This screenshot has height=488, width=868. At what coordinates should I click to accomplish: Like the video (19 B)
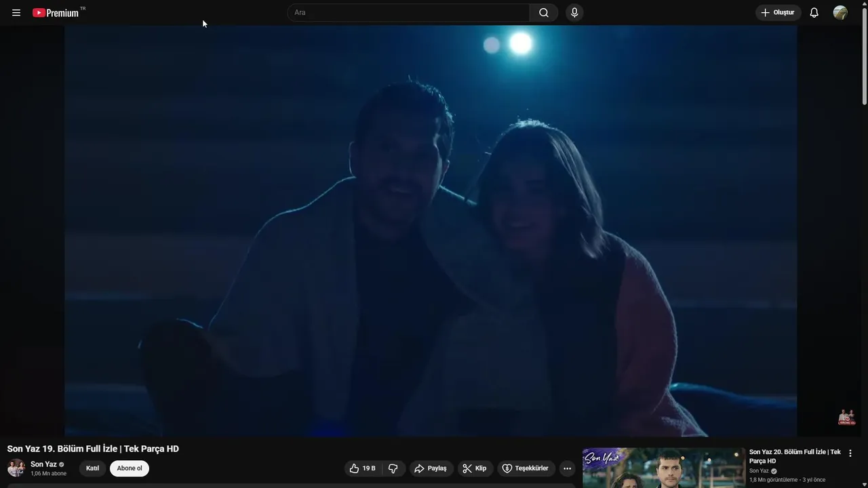click(x=363, y=468)
